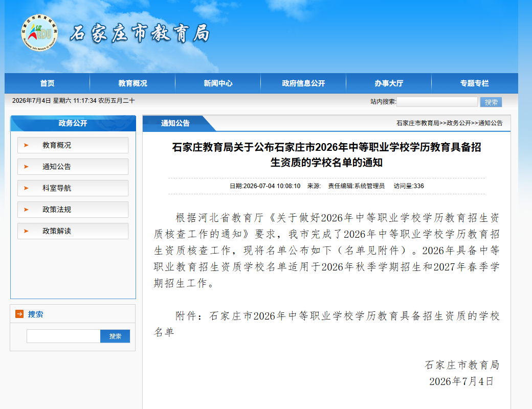Click the orange arrow beside 教育概况 in the sidebar

pos(26,145)
